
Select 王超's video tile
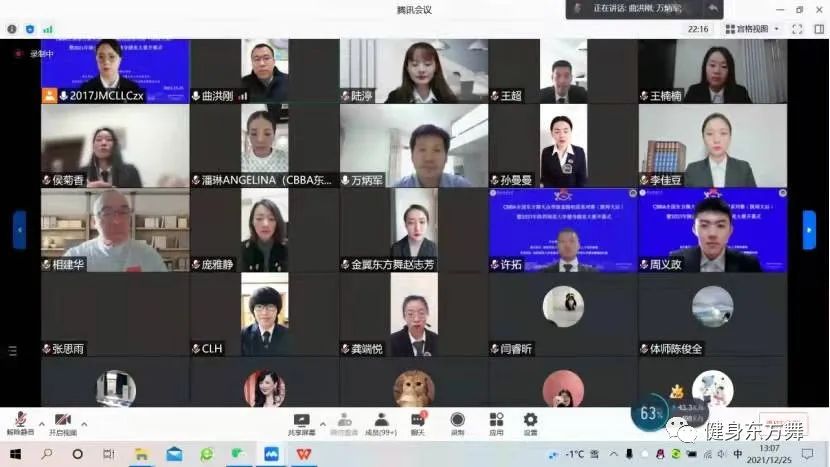[563, 71]
